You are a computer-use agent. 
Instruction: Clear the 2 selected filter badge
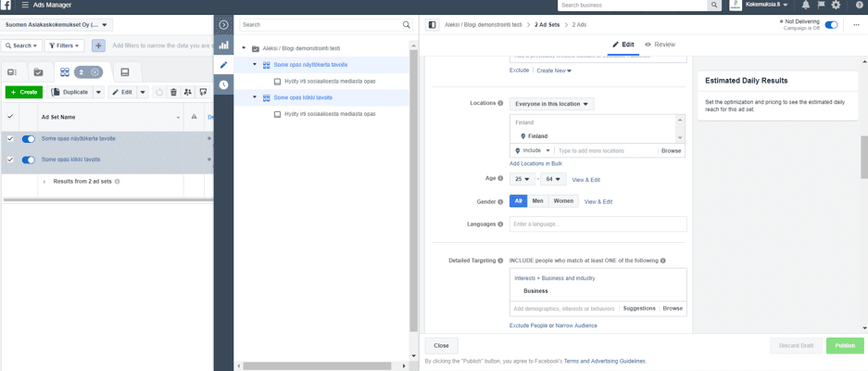(x=94, y=72)
